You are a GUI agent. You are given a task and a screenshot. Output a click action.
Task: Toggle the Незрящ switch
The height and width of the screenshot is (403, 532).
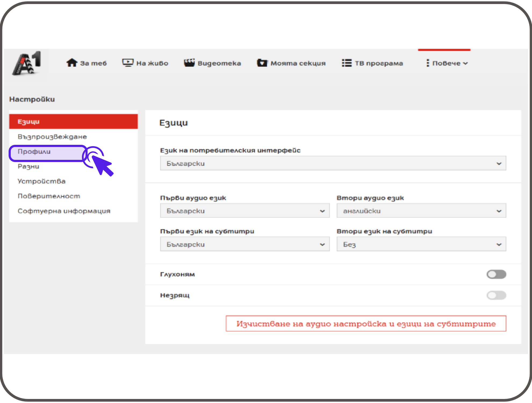496,295
